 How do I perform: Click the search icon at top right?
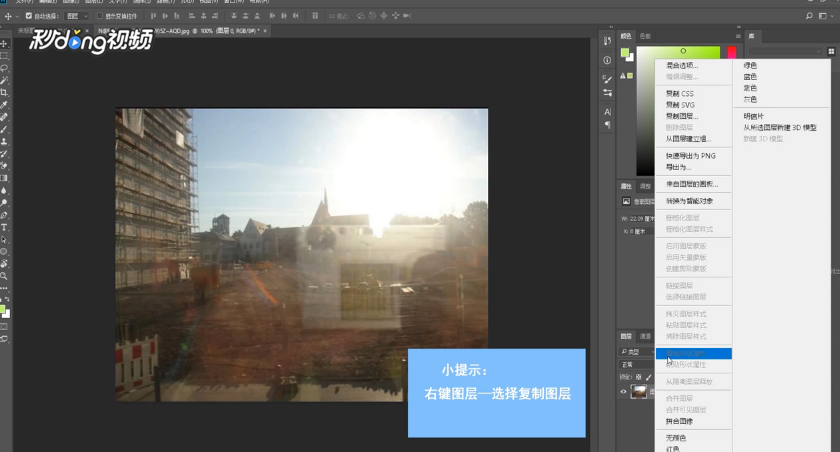(x=809, y=16)
